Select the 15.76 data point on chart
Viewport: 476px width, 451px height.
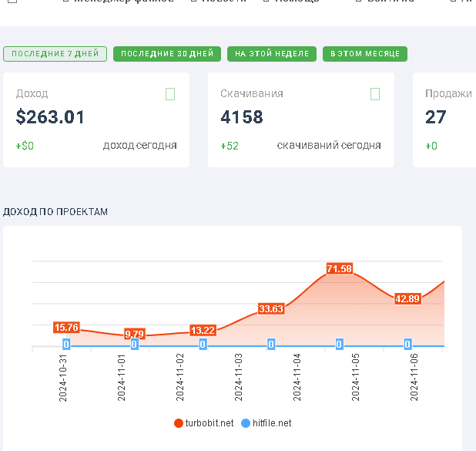[66, 328]
